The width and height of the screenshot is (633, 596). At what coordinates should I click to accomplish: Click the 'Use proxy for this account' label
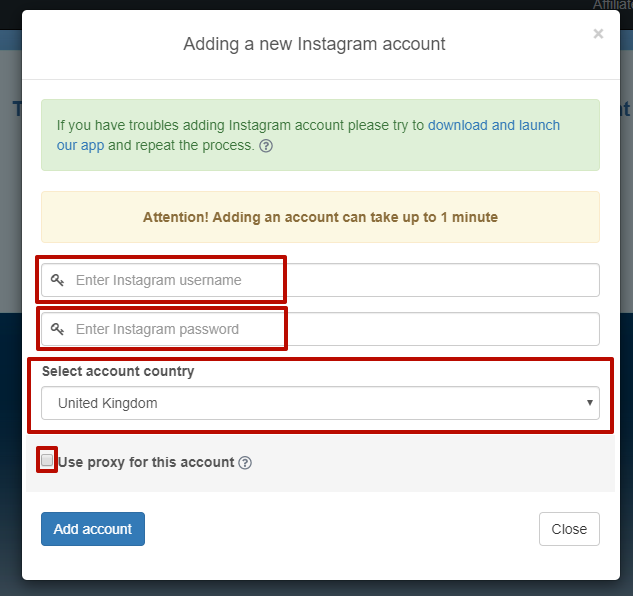pos(146,462)
